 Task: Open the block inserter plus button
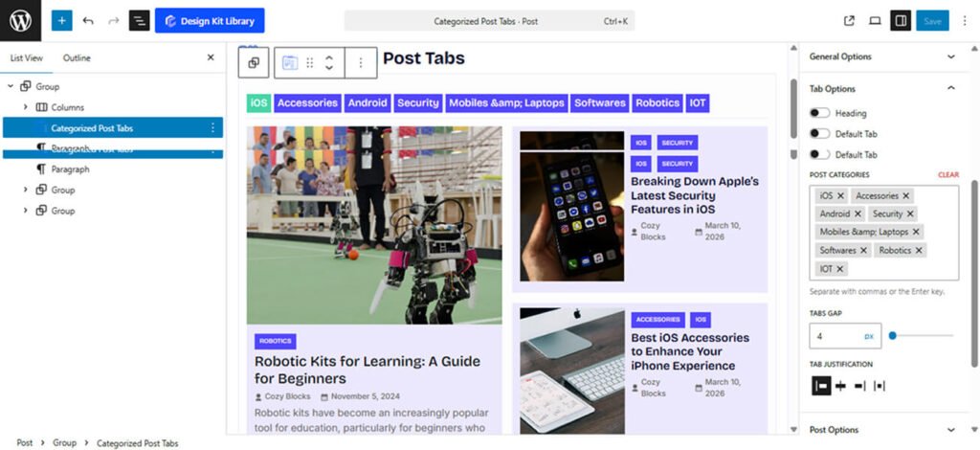point(62,21)
